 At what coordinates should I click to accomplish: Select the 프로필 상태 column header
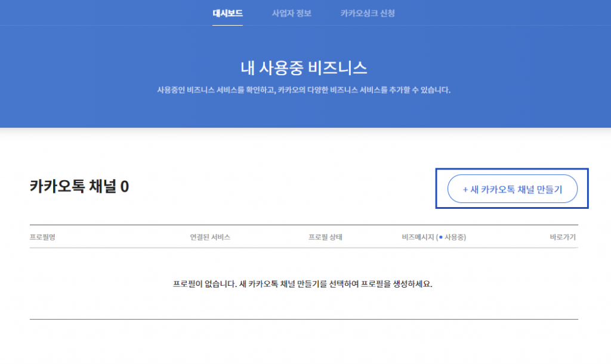[325, 237]
